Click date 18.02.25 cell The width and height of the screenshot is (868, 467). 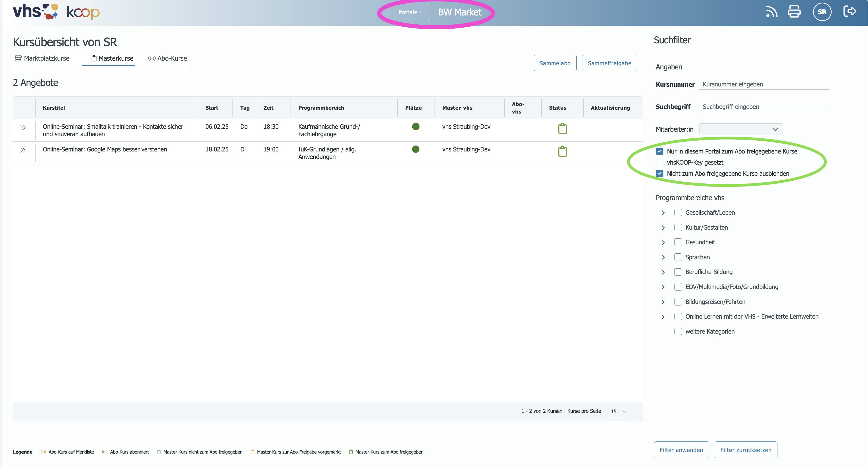(x=217, y=149)
